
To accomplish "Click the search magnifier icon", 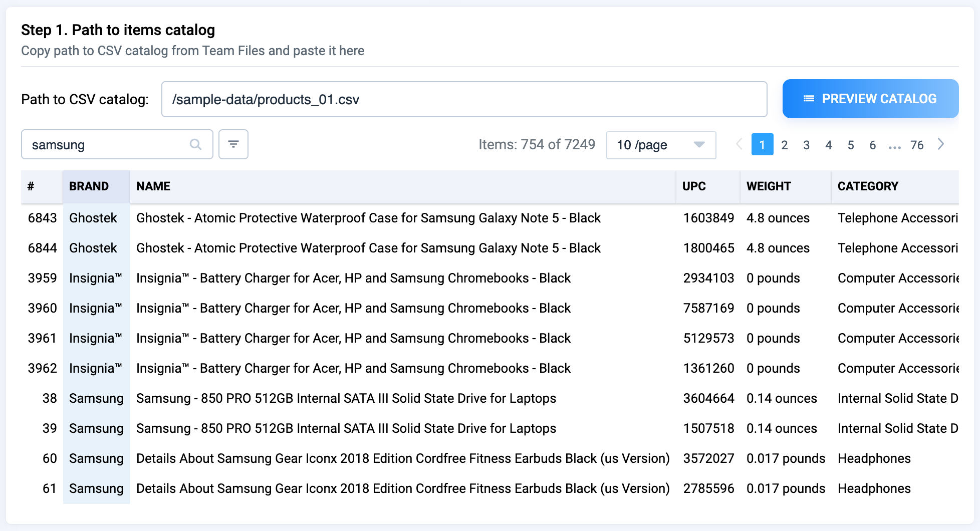I will 195,145.
